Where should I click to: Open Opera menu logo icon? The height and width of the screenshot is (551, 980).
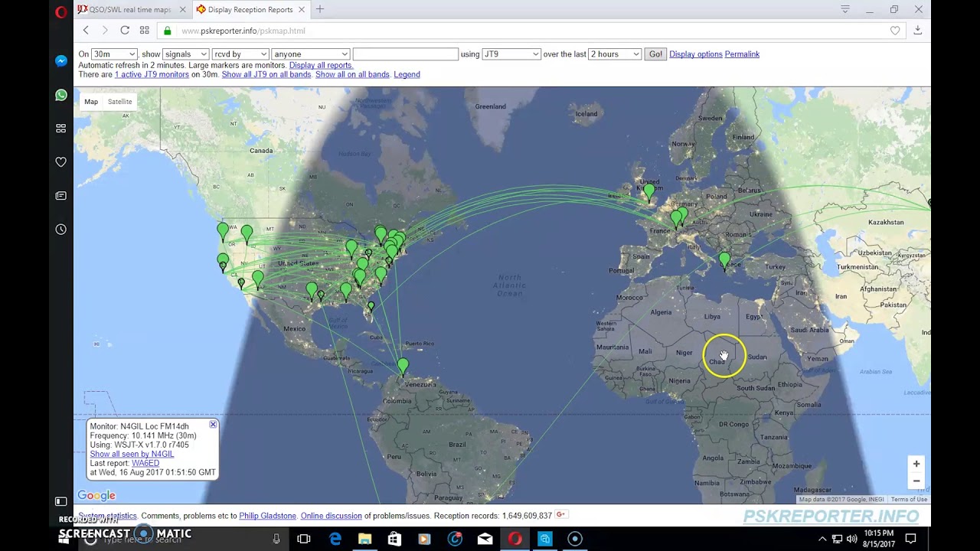[61, 11]
